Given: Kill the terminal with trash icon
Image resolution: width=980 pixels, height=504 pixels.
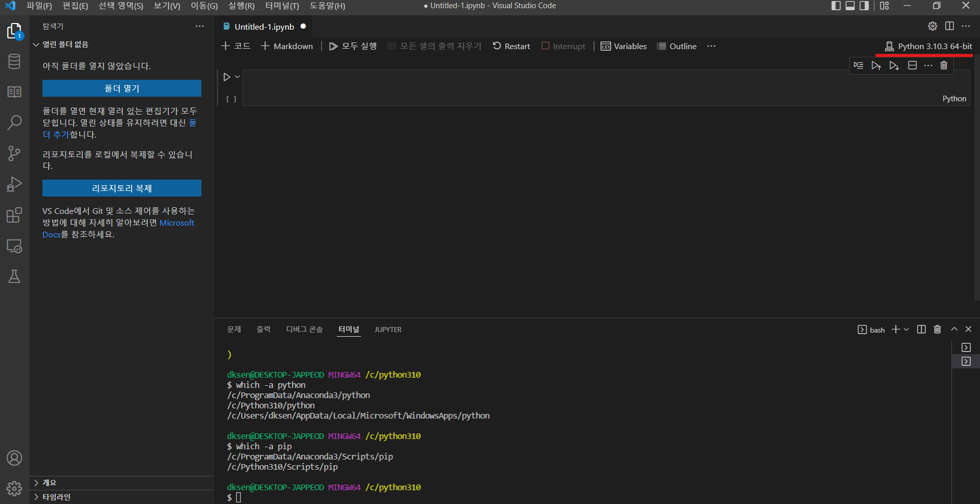Looking at the screenshot, I should (938, 330).
